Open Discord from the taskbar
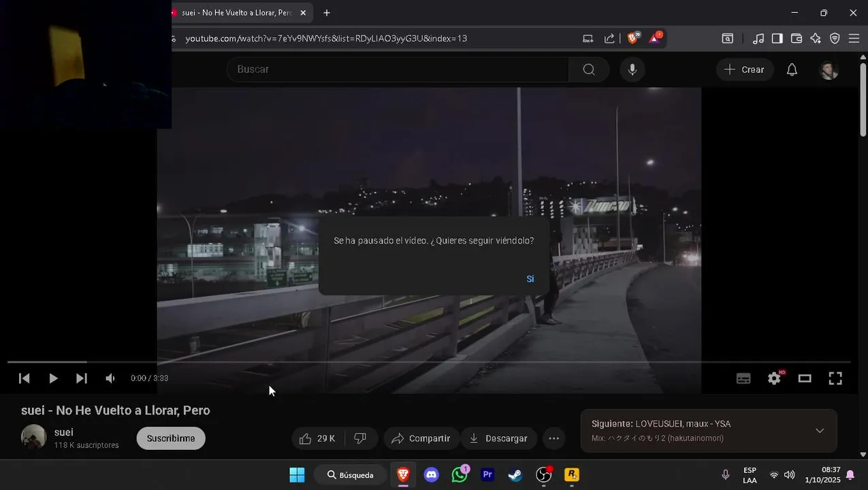The height and width of the screenshot is (490, 868). click(432, 475)
